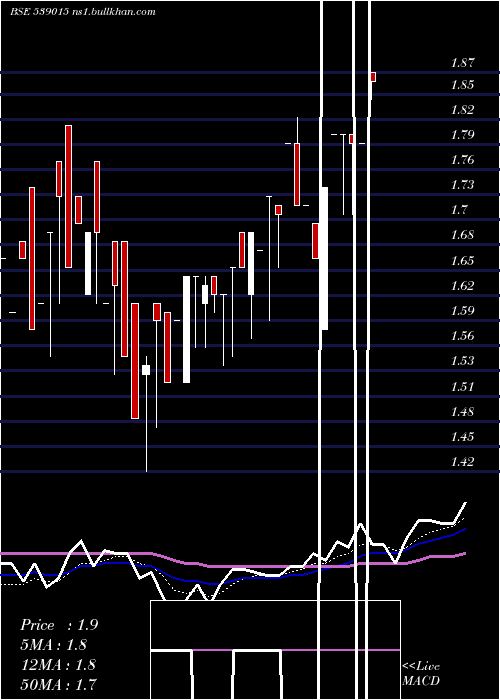Click the 1.45 price axis label
The height and width of the screenshot is (700, 500).
[462, 437]
